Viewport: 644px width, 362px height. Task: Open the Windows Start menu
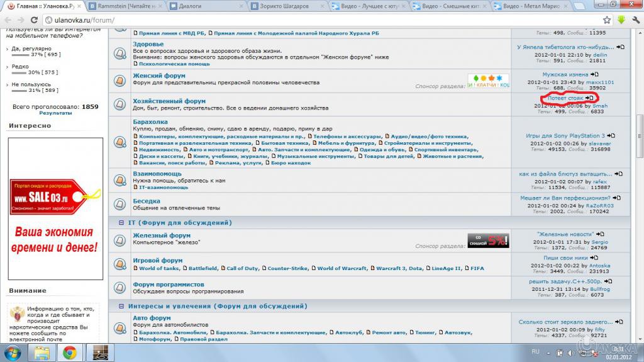coord(13,353)
